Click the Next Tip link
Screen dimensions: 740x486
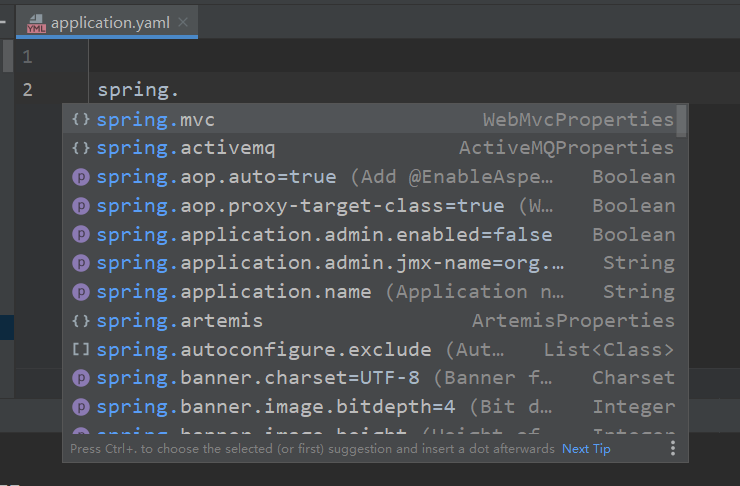click(x=586, y=449)
